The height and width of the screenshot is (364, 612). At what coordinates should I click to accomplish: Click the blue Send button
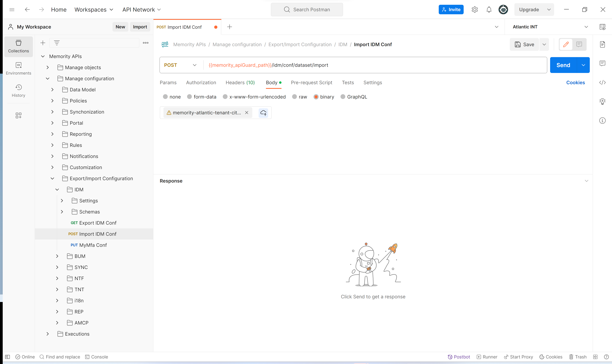[x=563, y=65]
